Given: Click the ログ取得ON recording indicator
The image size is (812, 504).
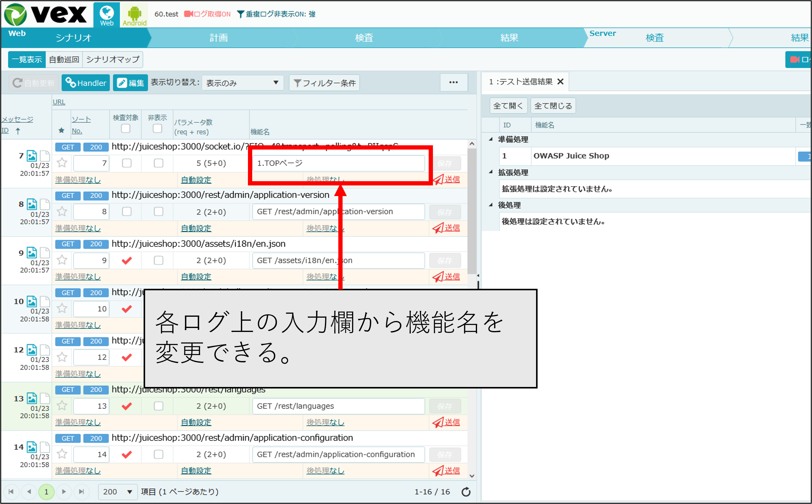Looking at the screenshot, I should point(207,14).
